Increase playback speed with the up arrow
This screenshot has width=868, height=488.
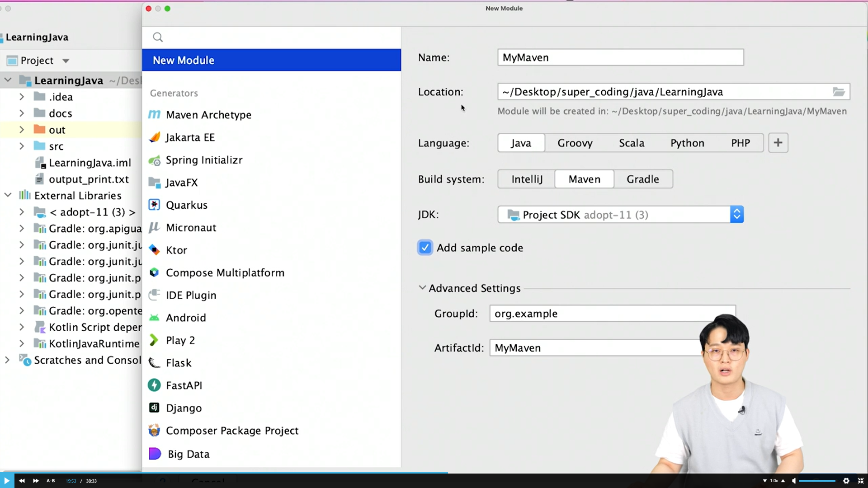pos(783,481)
